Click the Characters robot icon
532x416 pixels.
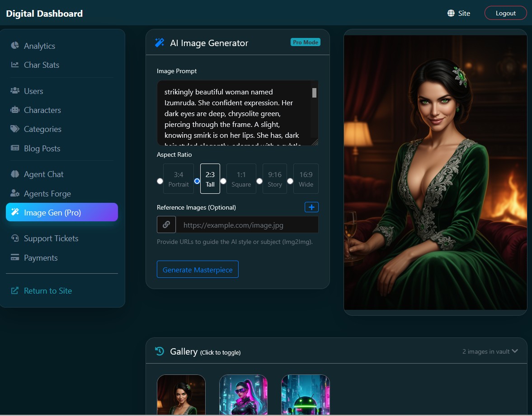pyautogui.click(x=15, y=110)
